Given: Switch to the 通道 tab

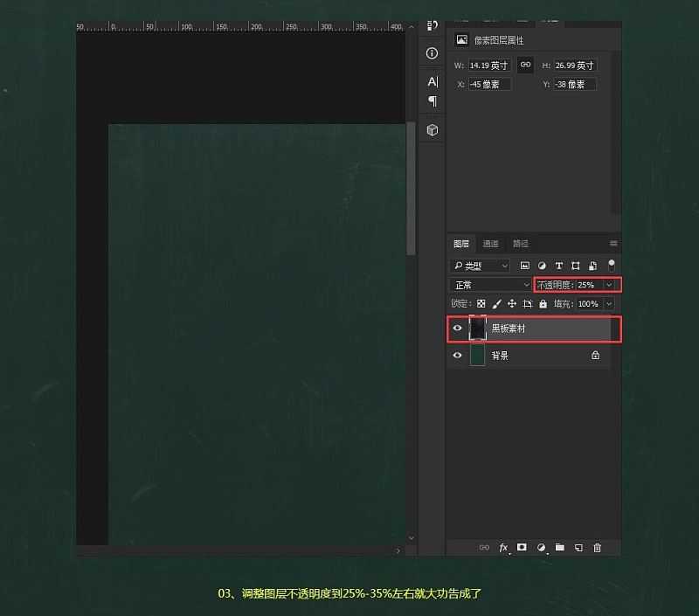Looking at the screenshot, I should pos(490,243).
